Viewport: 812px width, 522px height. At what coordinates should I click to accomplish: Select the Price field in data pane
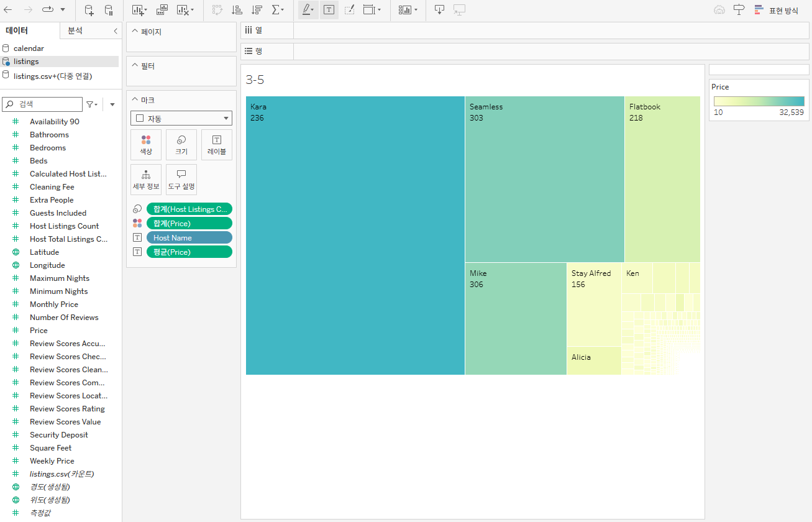point(39,331)
